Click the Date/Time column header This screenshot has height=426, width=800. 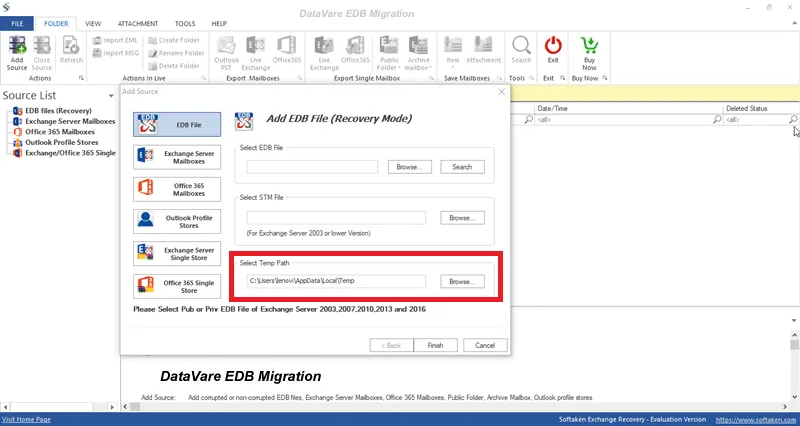click(x=629, y=108)
